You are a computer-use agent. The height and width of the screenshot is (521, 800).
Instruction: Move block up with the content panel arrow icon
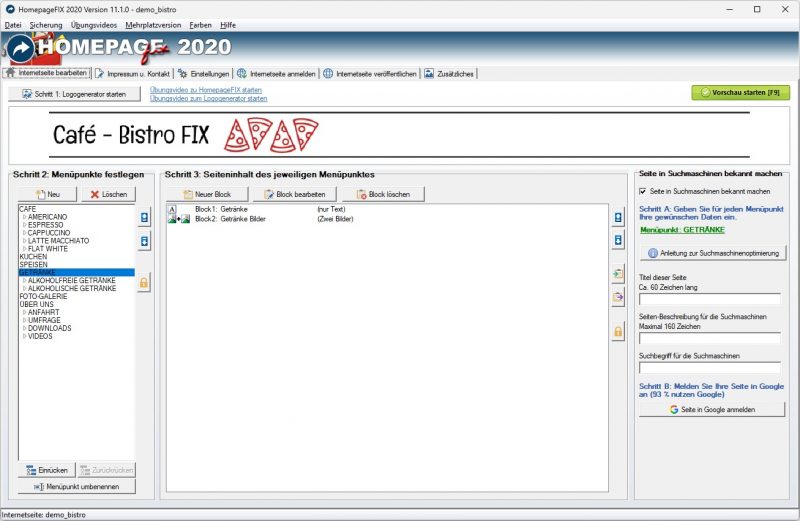coord(618,218)
